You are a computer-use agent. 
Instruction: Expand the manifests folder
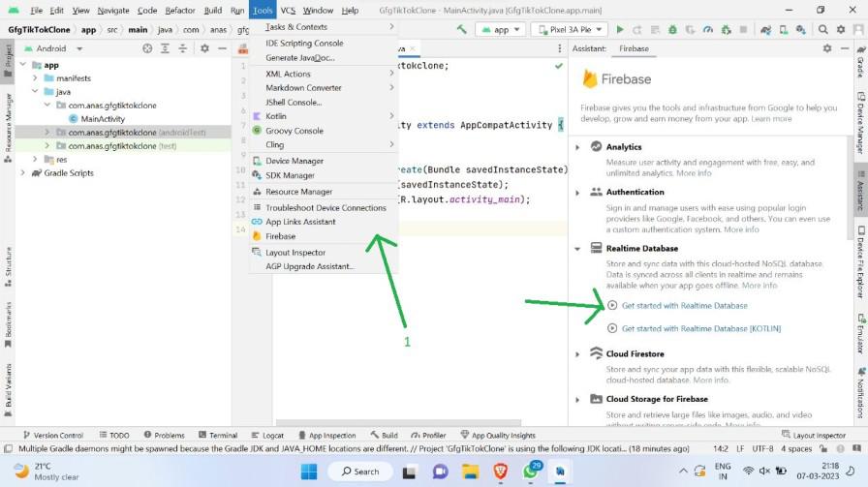35,78
